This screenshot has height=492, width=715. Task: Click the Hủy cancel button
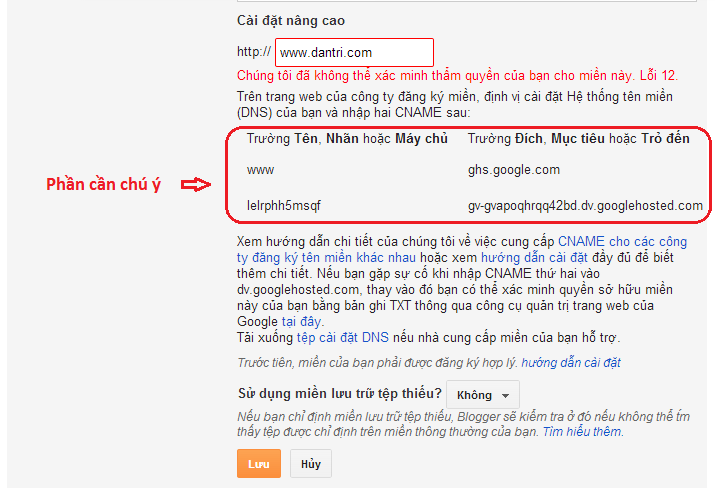311,464
